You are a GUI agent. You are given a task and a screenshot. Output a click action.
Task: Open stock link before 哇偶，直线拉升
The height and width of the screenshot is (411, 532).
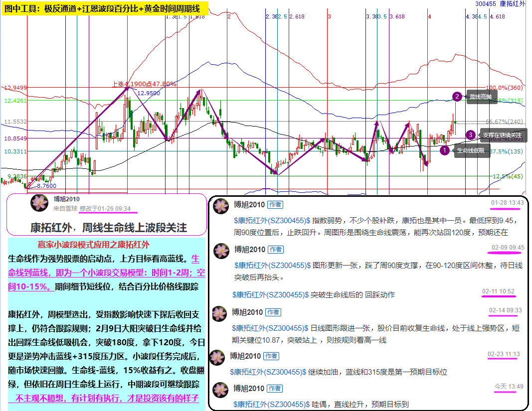tap(272, 404)
